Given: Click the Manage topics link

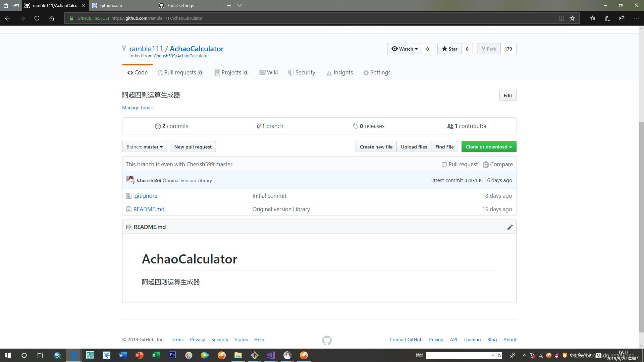Looking at the screenshot, I should [x=138, y=108].
